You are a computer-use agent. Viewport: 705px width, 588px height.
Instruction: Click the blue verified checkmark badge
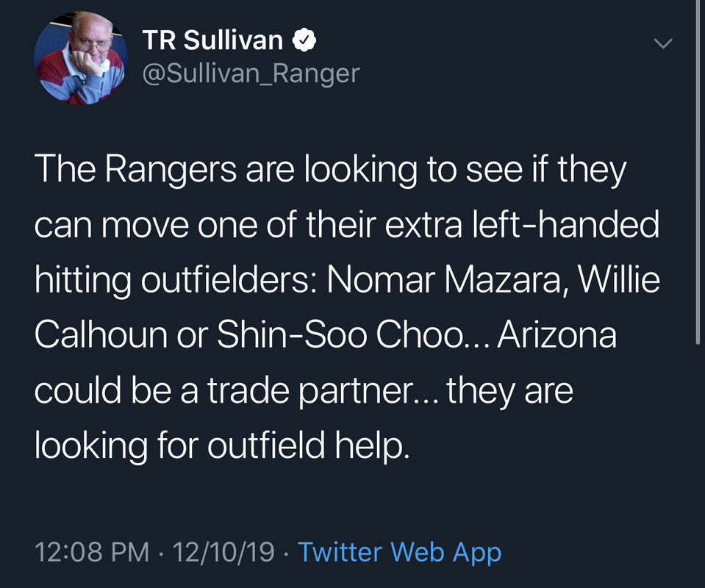coord(304,40)
